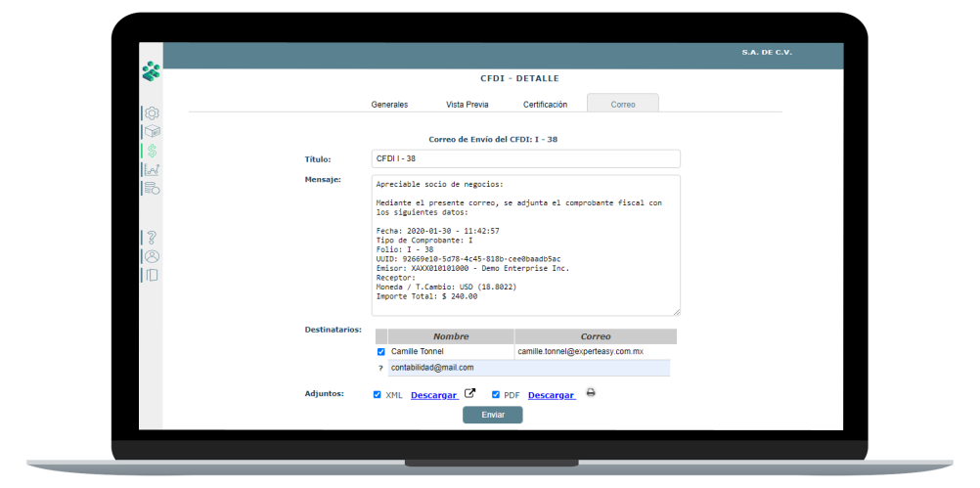Image resolution: width=980 pixels, height=488 pixels.
Task: Switch to the Generales tab
Action: (389, 104)
